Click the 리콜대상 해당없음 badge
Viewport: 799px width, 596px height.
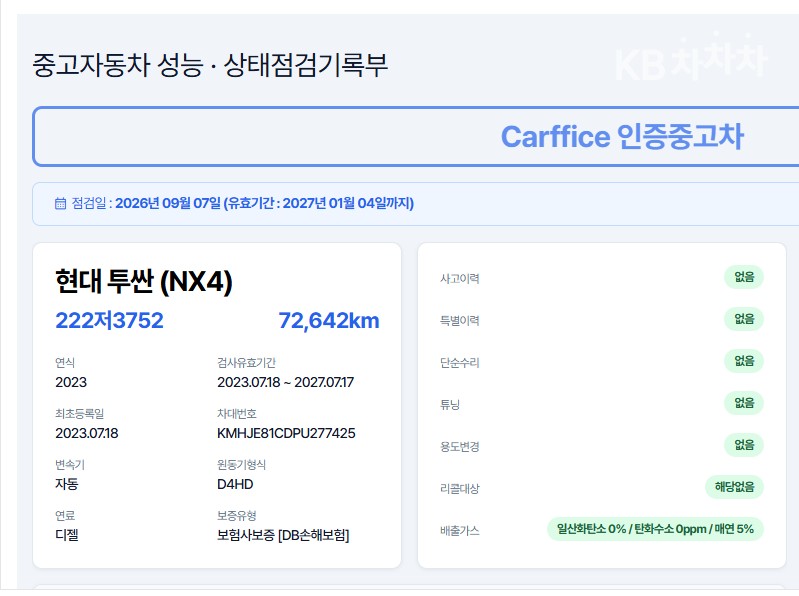click(x=734, y=487)
